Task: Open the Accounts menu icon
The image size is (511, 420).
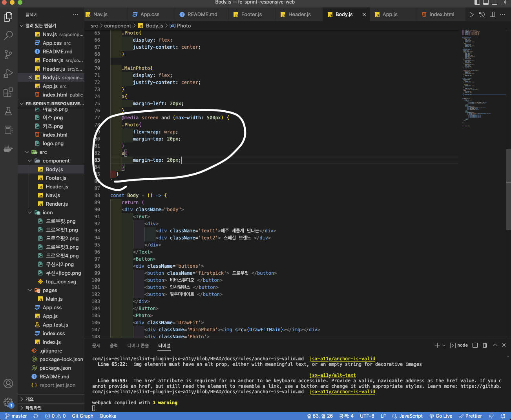Action: point(8,383)
